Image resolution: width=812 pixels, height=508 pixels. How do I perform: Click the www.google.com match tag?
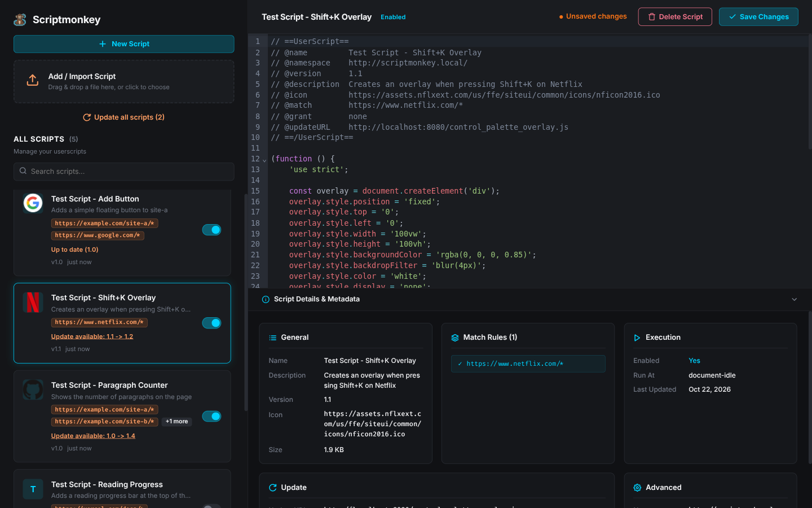pyautogui.click(x=98, y=235)
